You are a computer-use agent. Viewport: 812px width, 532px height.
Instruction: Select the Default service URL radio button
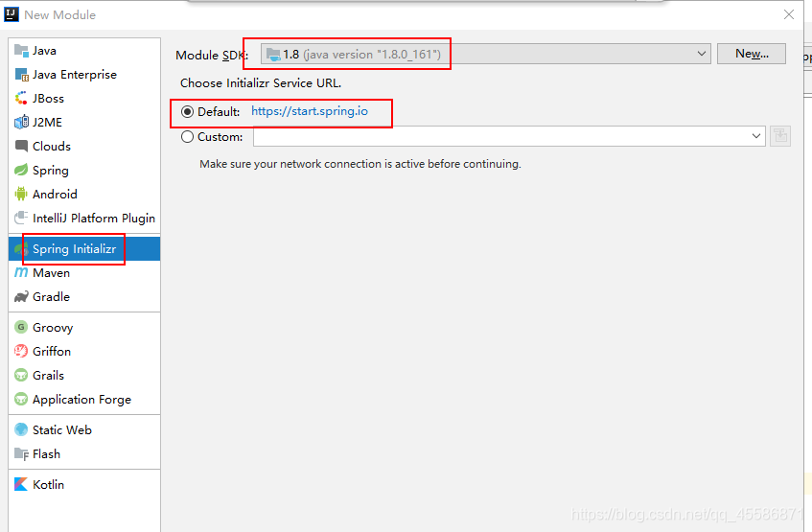[x=188, y=111]
